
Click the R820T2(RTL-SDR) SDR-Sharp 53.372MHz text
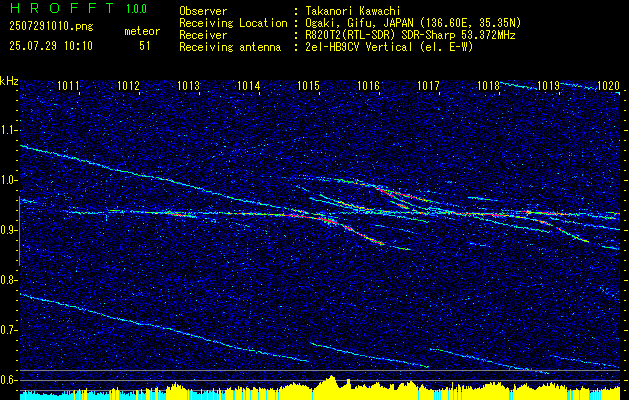coord(410,35)
